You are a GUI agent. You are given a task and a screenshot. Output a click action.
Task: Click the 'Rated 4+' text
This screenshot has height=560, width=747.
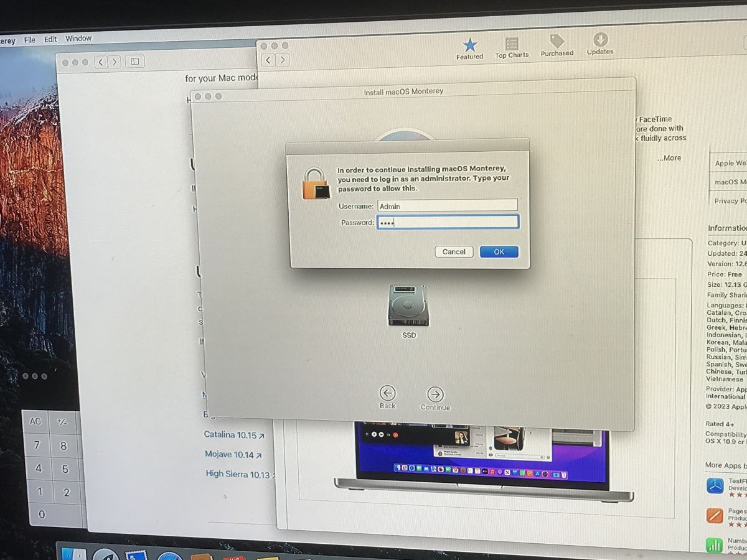[x=719, y=424]
